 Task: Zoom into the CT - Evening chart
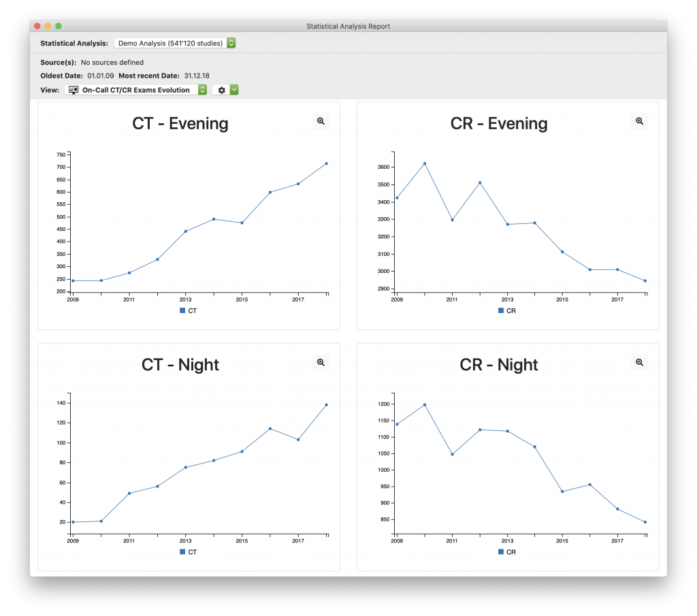pos(321,121)
